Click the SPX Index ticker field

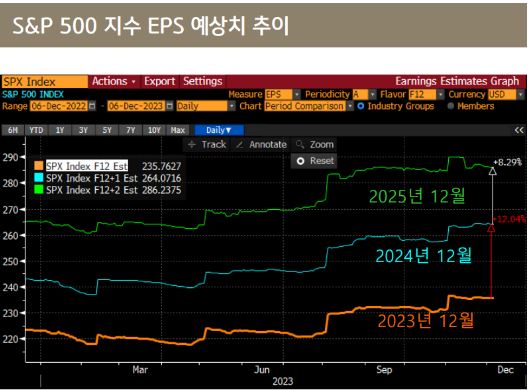tap(45, 82)
